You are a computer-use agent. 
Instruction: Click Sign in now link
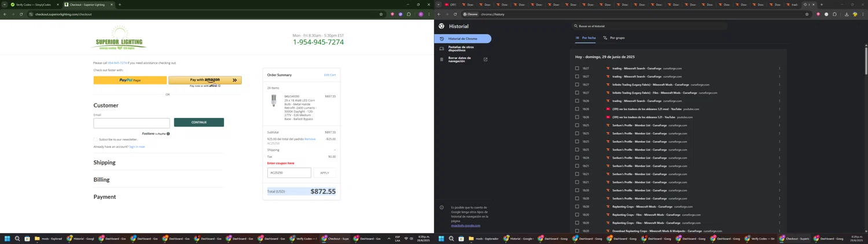point(137,147)
